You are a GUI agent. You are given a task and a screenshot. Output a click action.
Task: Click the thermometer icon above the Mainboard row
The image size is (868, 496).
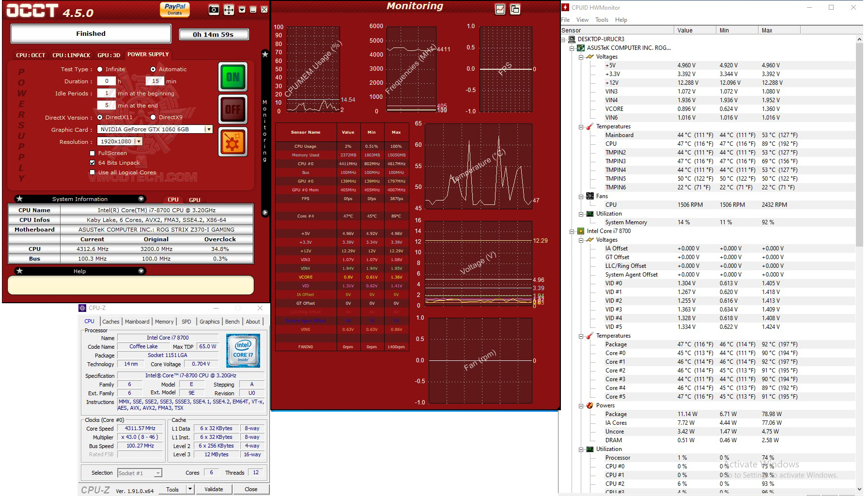[590, 126]
